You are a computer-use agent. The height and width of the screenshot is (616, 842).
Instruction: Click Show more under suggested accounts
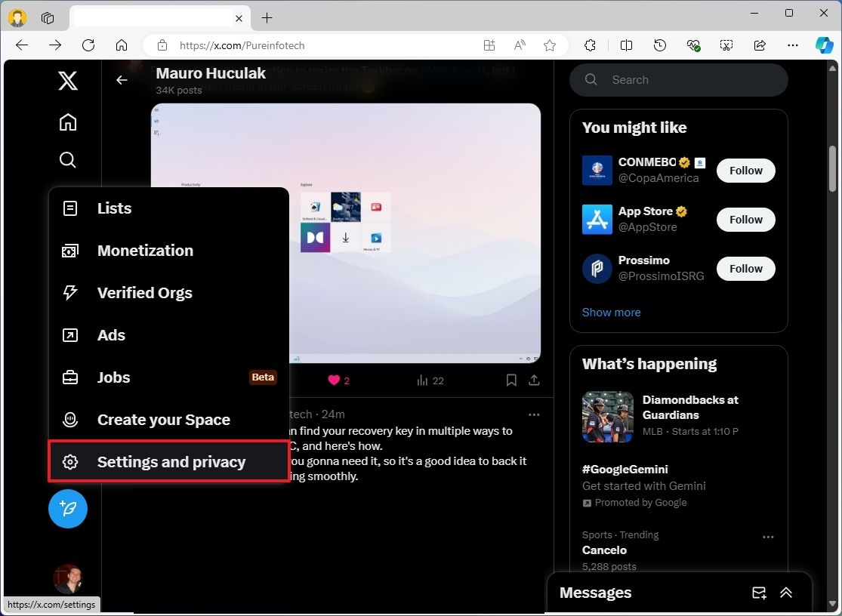[611, 312]
